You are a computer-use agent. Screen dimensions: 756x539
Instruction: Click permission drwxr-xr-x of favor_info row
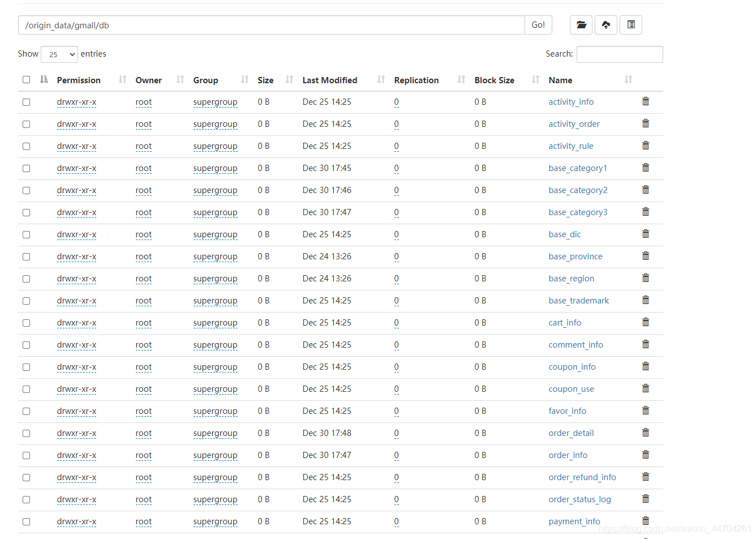click(x=76, y=411)
